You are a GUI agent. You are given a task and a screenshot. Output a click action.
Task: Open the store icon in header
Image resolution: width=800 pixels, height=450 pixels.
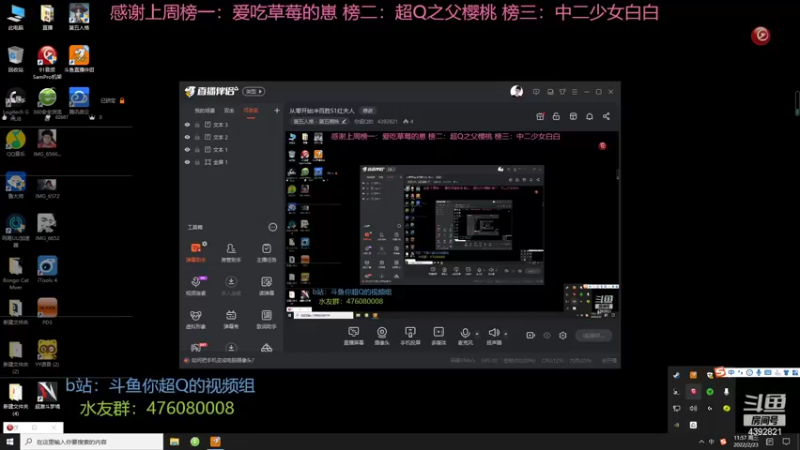[x=573, y=116]
